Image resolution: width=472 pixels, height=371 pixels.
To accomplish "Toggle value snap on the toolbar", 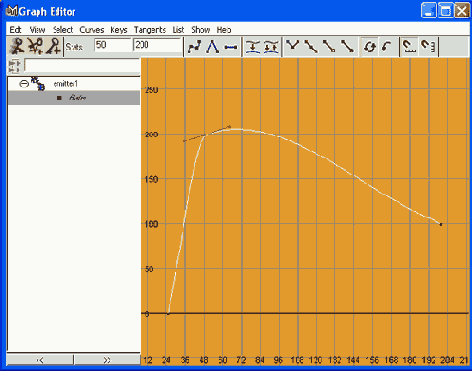I will 428,46.
